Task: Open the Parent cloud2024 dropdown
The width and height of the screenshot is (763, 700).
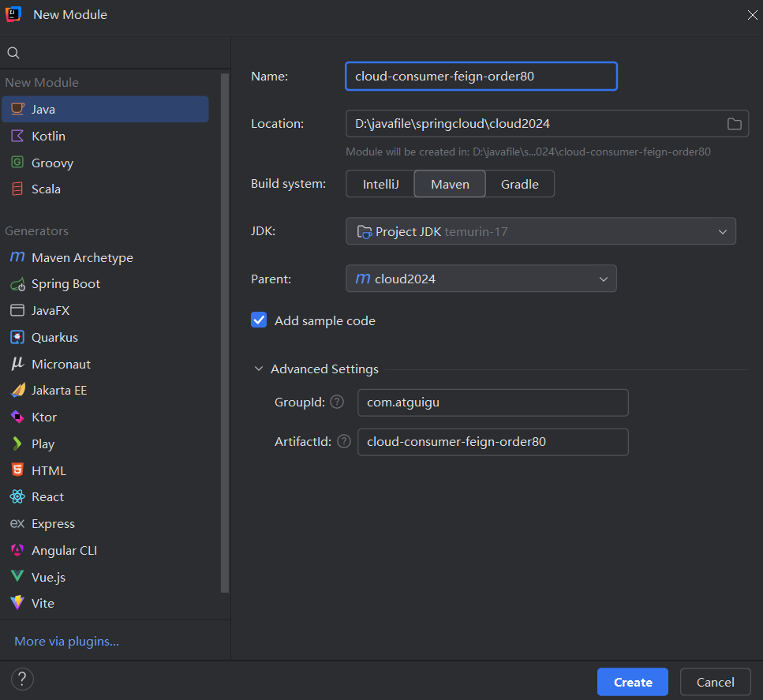Action: [481, 279]
